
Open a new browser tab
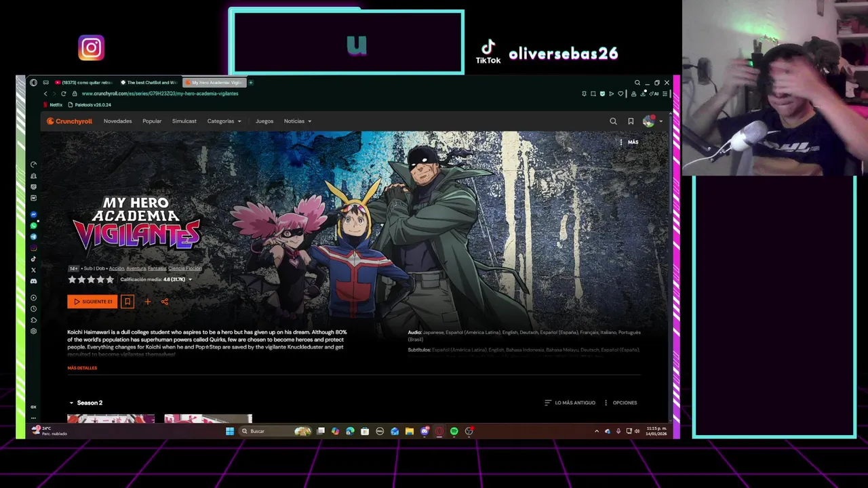pos(251,83)
